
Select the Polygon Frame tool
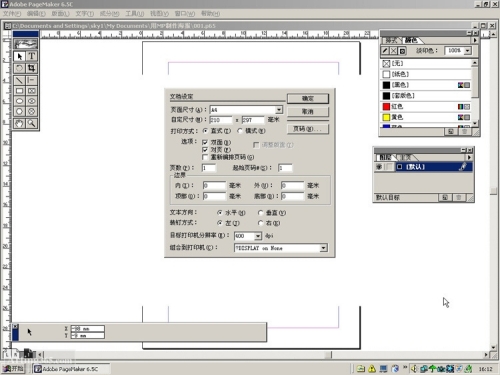31,111
